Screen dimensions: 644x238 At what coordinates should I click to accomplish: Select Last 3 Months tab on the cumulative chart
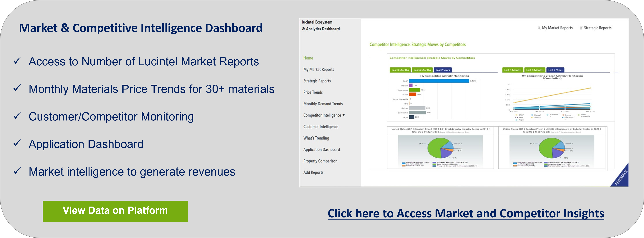tap(513, 70)
